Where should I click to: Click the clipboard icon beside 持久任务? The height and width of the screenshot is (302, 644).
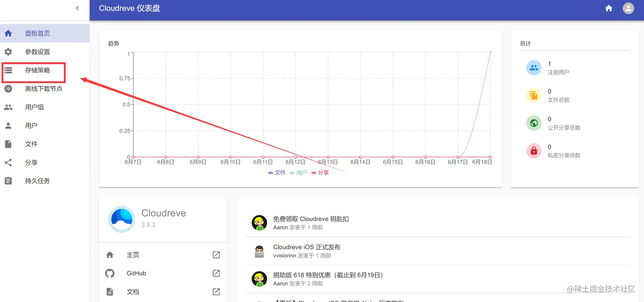[x=8, y=181]
